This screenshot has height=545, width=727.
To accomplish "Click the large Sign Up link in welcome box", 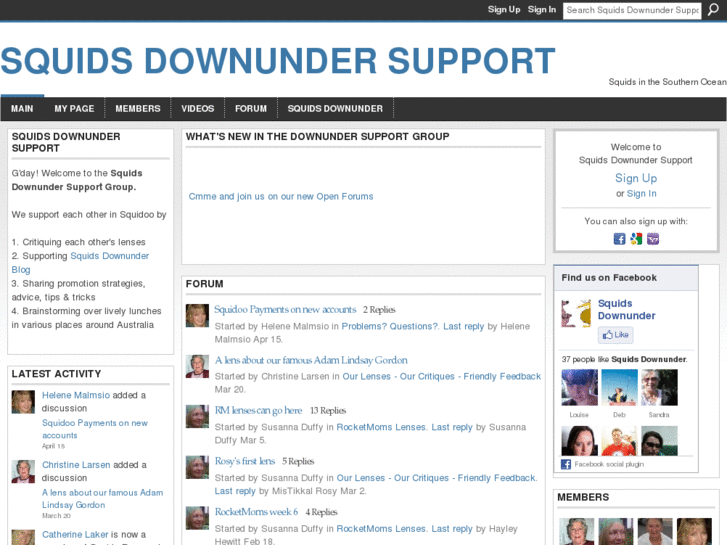I will coord(636,178).
